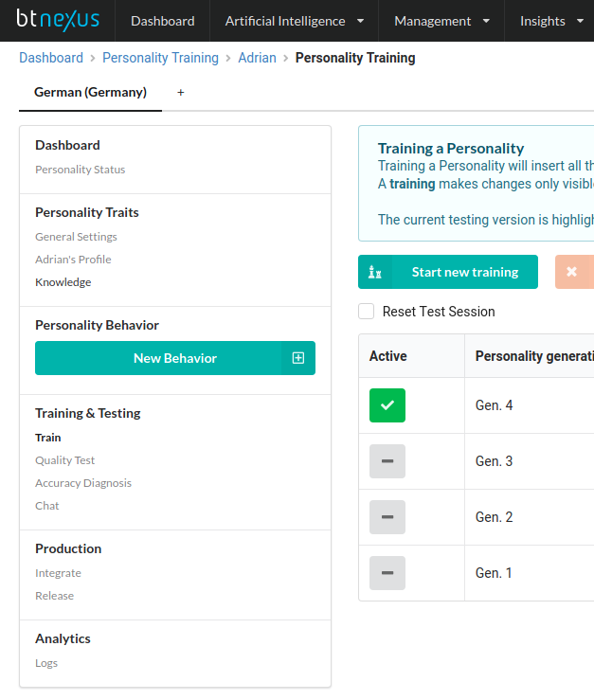
Task: Activate Gen. 3 using its minus icon
Action: [387, 461]
